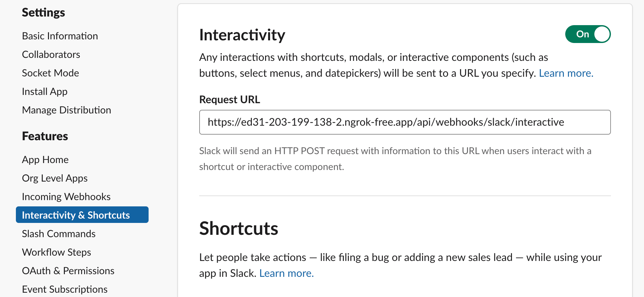
Task: Click the Request URL label
Action: (230, 100)
